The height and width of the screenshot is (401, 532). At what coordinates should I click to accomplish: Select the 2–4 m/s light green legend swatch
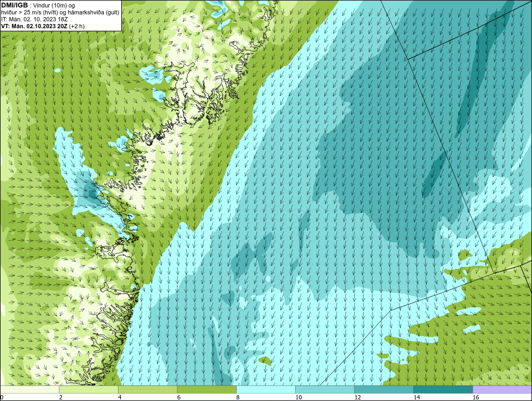click(89, 389)
